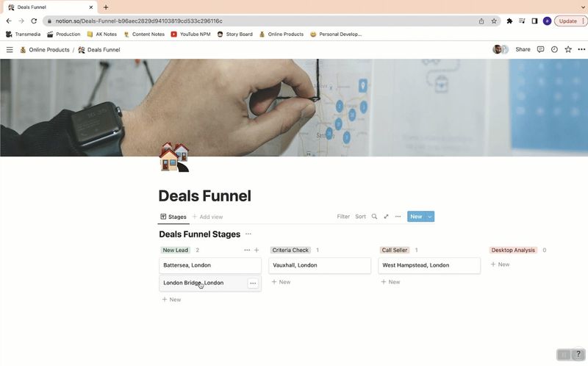Expand the blue New button dropdown arrow
588x366 pixels.
(431, 217)
